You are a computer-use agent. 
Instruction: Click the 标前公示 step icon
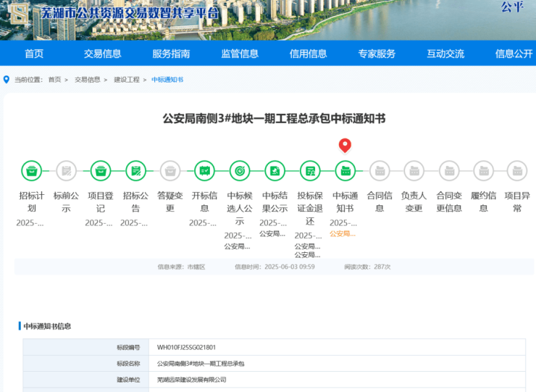[x=66, y=171]
